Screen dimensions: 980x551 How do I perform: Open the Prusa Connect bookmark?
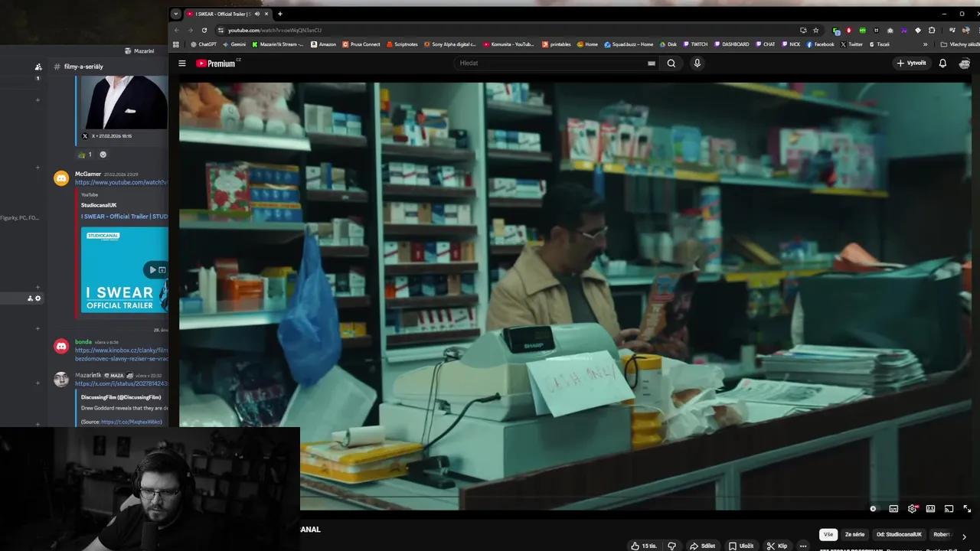361,44
